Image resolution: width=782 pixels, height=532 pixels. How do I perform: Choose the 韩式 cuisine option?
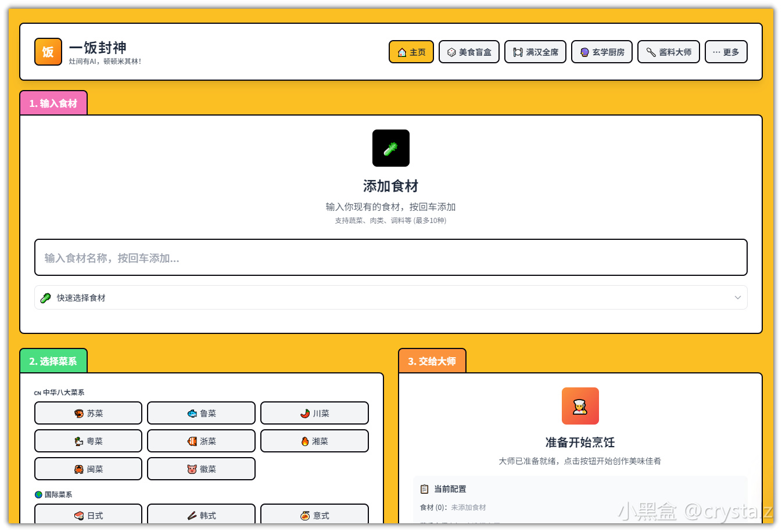tap(201, 514)
